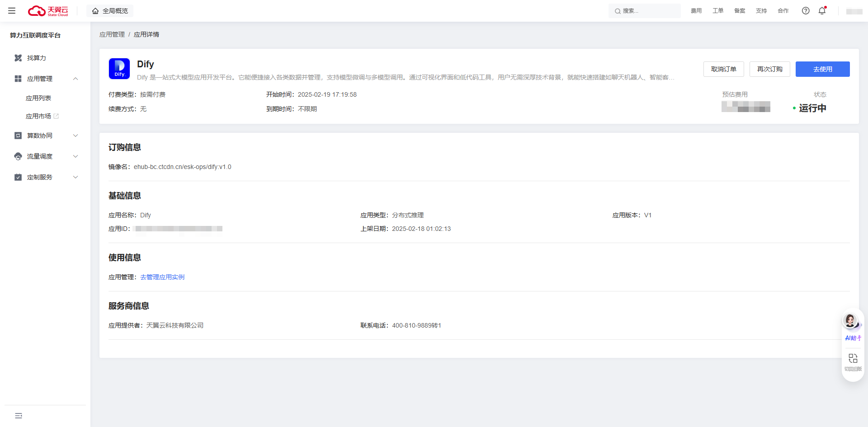Expand the 定制服务 chevron
Viewport: 868px width, 427px height.
click(75, 177)
